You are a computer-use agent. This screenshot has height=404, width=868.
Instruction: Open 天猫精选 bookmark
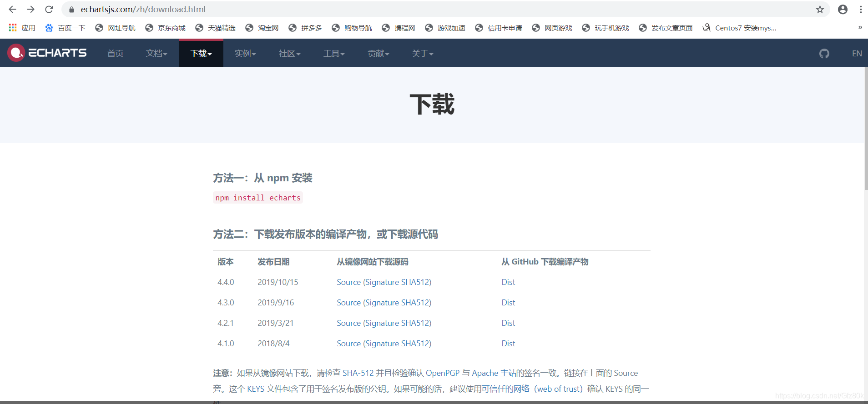click(215, 28)
